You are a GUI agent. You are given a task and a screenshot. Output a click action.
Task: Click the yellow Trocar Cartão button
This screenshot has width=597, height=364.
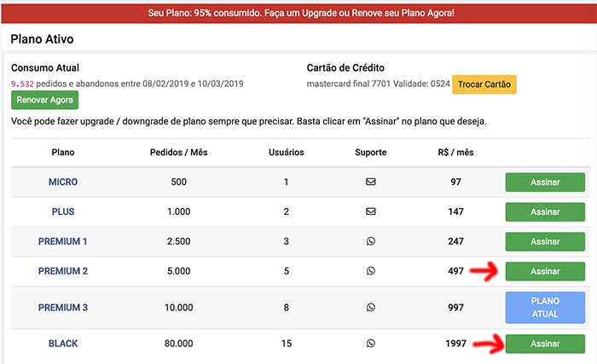point(484,84)
